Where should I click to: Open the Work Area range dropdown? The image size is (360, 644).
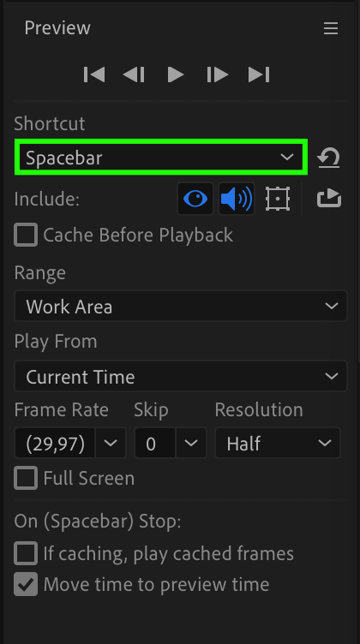(x=181, y=306)
